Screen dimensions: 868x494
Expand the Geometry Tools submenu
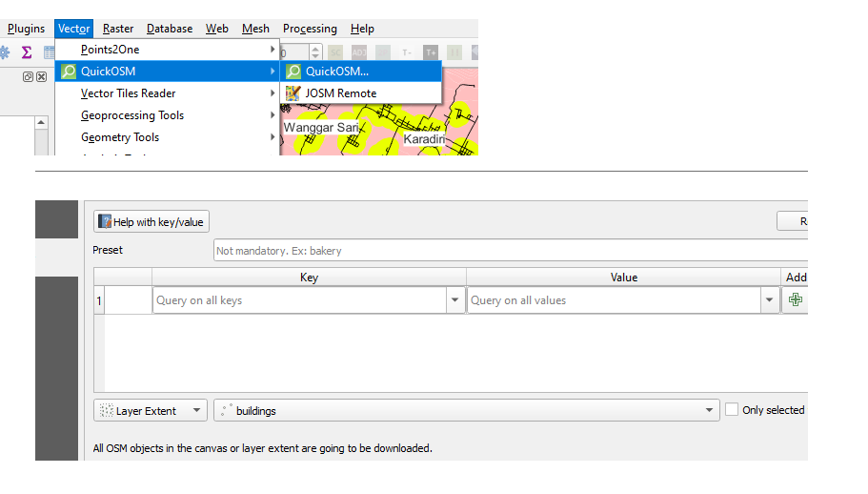pos(167,136)
